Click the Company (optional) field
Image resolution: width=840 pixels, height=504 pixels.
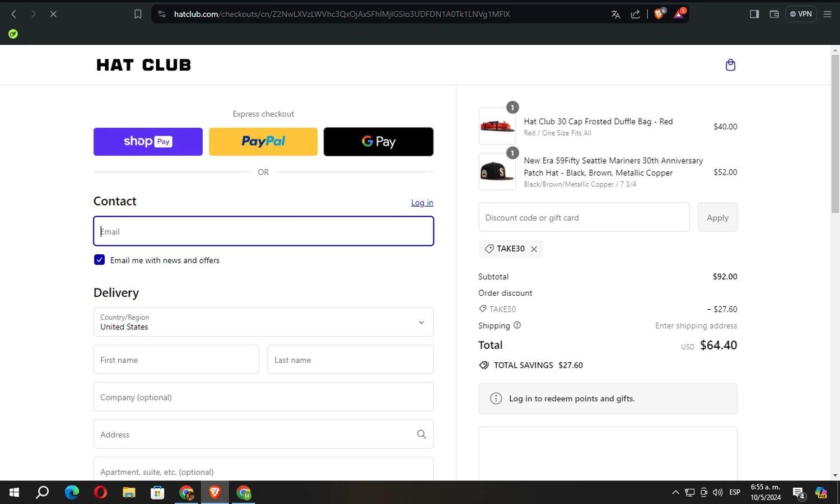pos(263,397)
